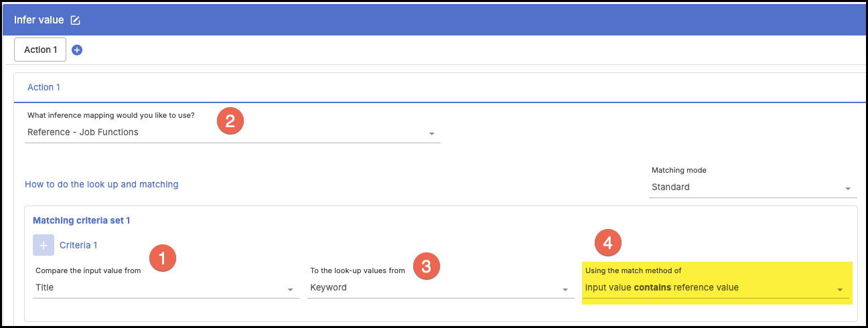Click the red number 4 badge
Viewport: 868px width, 328px height.
(x=608, y=243)
